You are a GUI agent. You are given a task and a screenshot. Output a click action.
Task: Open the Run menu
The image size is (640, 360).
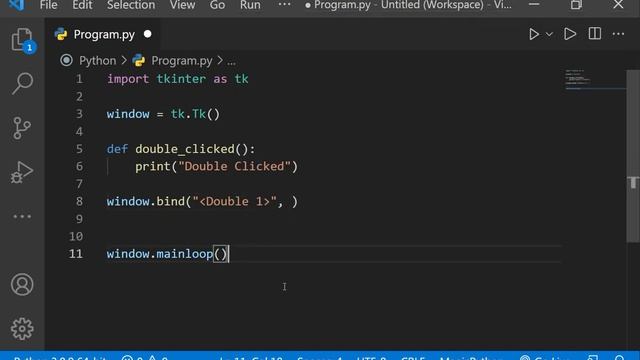250,5
